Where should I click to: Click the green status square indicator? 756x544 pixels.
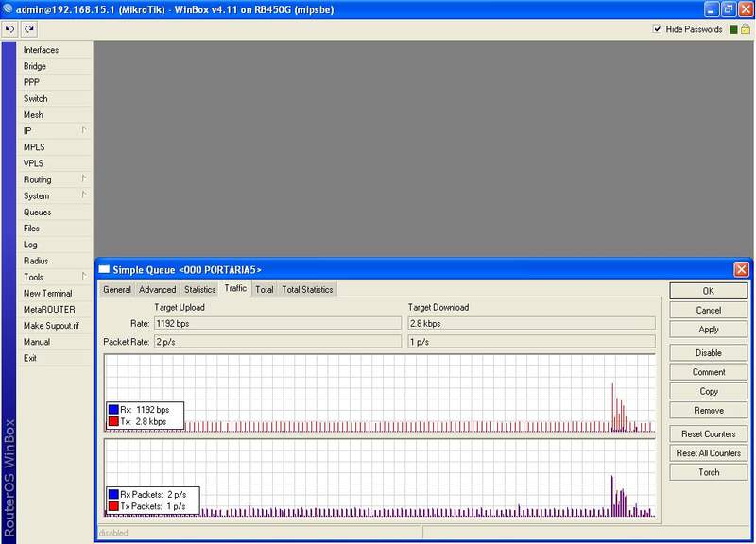click(x=732, y=29)
